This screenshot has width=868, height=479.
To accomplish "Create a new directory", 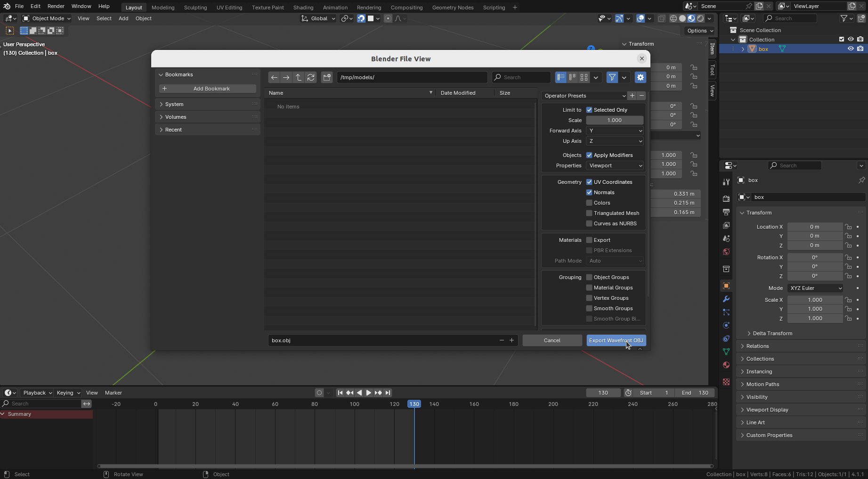I will pos(327,77).
